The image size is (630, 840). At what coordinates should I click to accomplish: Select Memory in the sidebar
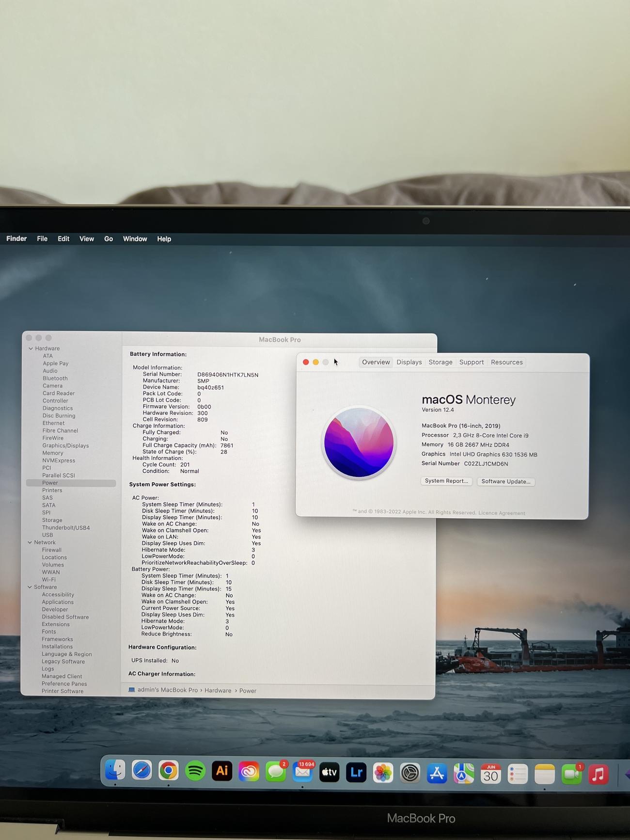[53, 453]
